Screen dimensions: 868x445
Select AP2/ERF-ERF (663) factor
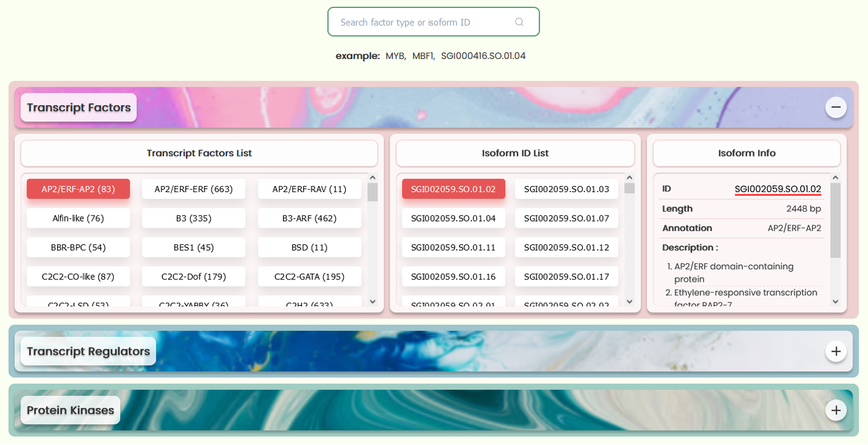[x=193, y=189]
